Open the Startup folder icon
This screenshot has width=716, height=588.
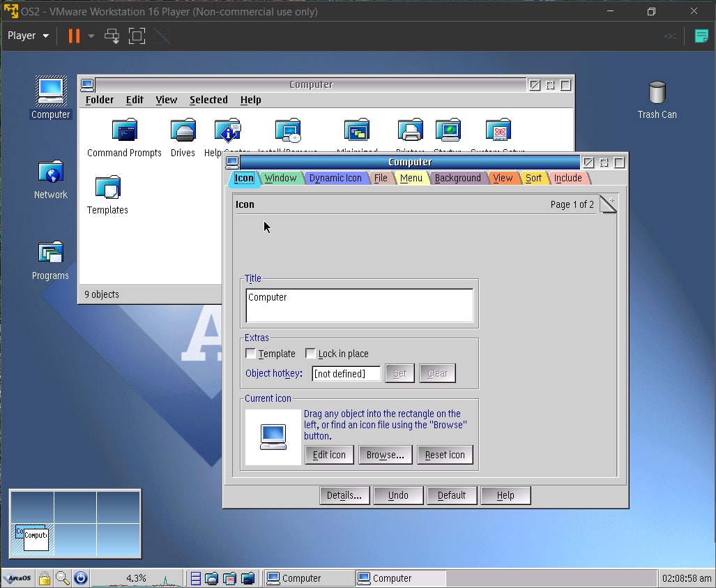tap(448, 130)
